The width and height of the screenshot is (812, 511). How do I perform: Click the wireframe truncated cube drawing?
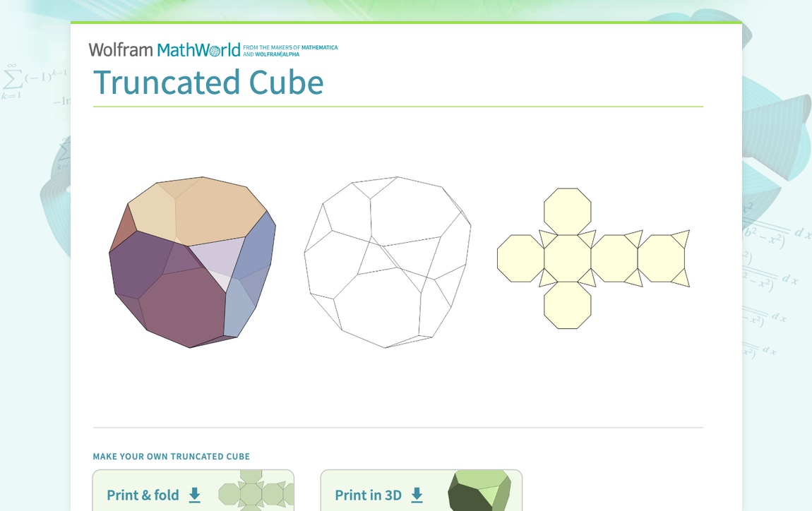(388, 261)
